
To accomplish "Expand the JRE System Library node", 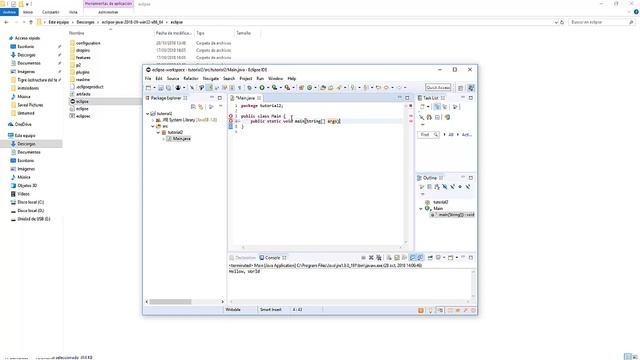I will [153, 120].
